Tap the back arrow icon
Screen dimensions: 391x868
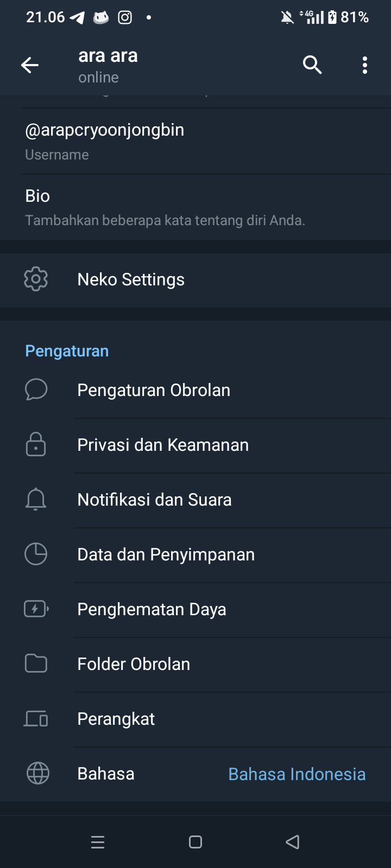click(x=30, y=66)
